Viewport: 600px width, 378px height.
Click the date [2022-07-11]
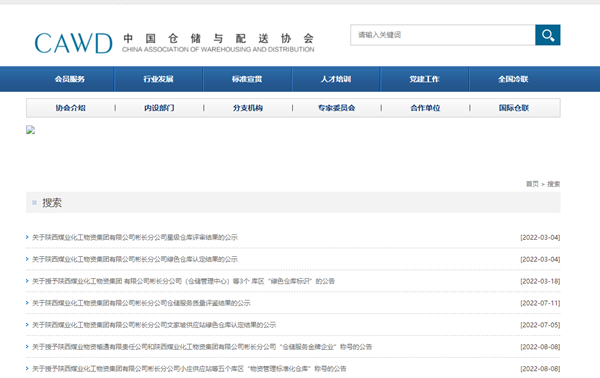click(540, 303)
